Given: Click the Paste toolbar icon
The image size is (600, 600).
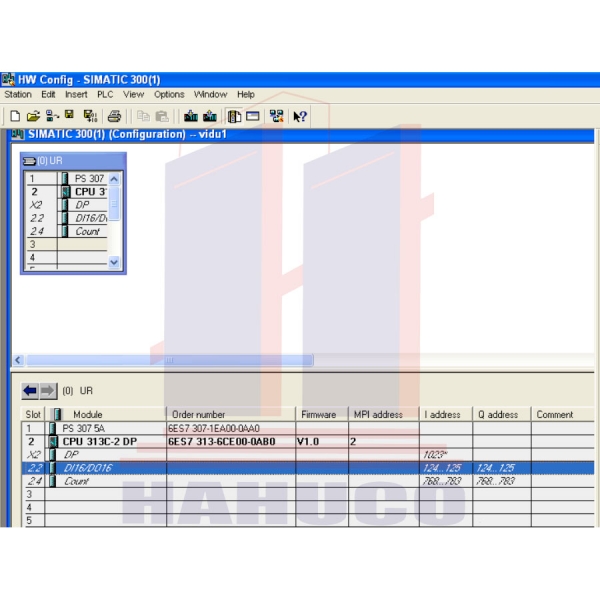Looking at the screenshot, I should (162, 116).
